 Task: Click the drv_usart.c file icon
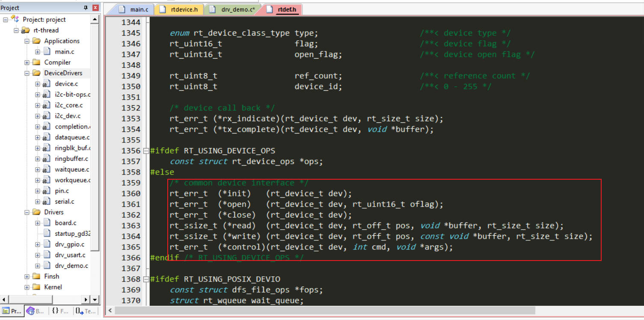pyautogui.click(x=47, y=255)
